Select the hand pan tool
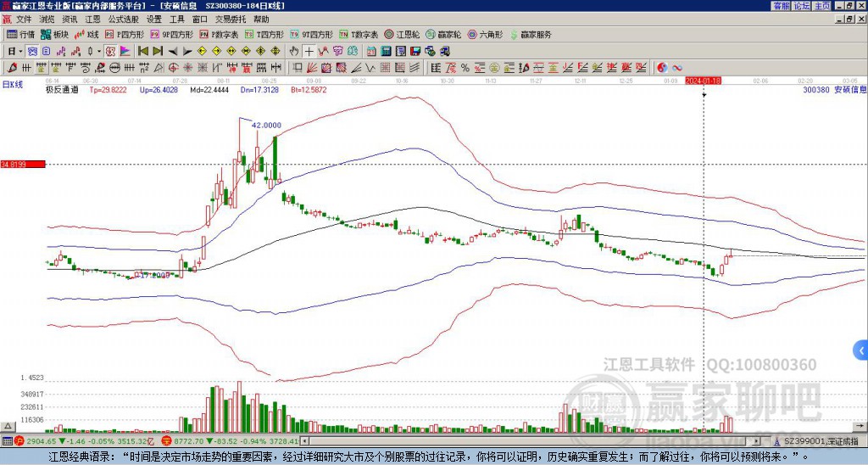Screen dimensions: 868x465 point(294,52)
